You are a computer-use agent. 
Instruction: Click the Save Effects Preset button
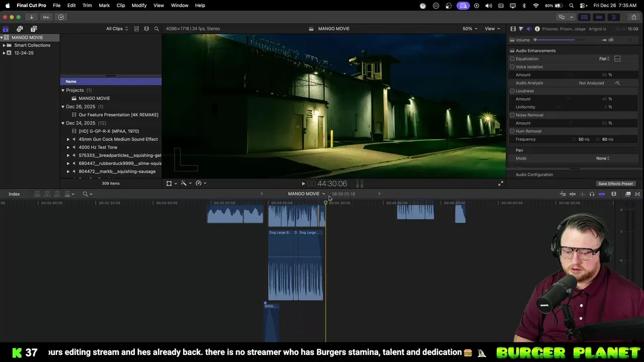point(615,184)
